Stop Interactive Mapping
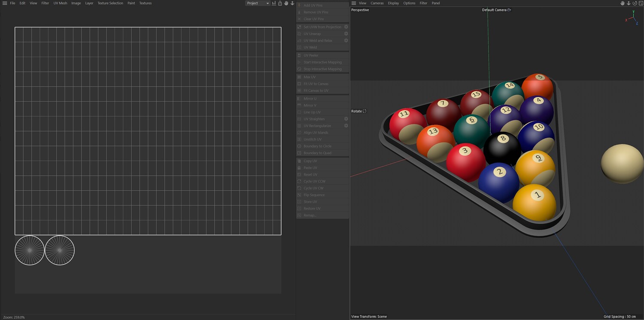The image size is (644, 320). pyautogui.click(x=322, y=69)
